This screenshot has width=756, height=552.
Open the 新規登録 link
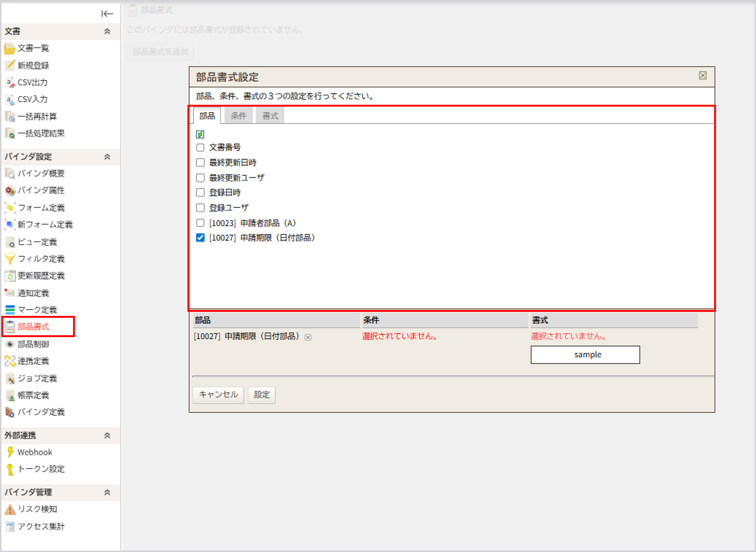point(33,66)
